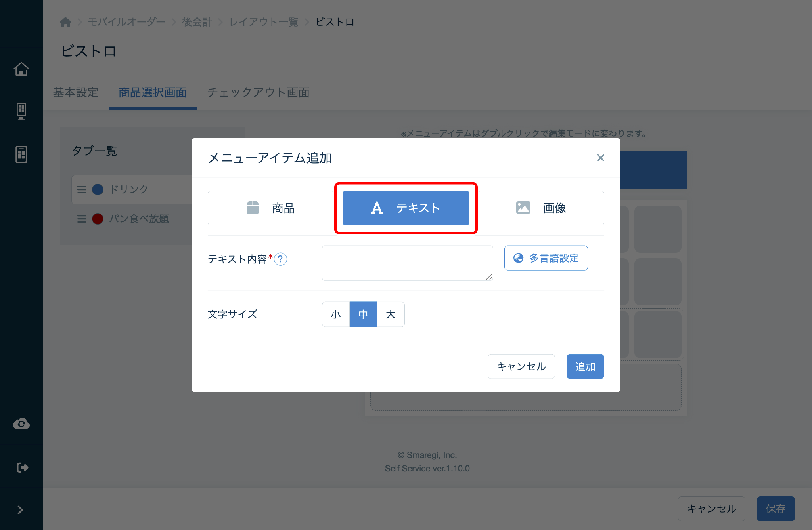Click the cloud sync icon in the sidebar

point(21,423)
